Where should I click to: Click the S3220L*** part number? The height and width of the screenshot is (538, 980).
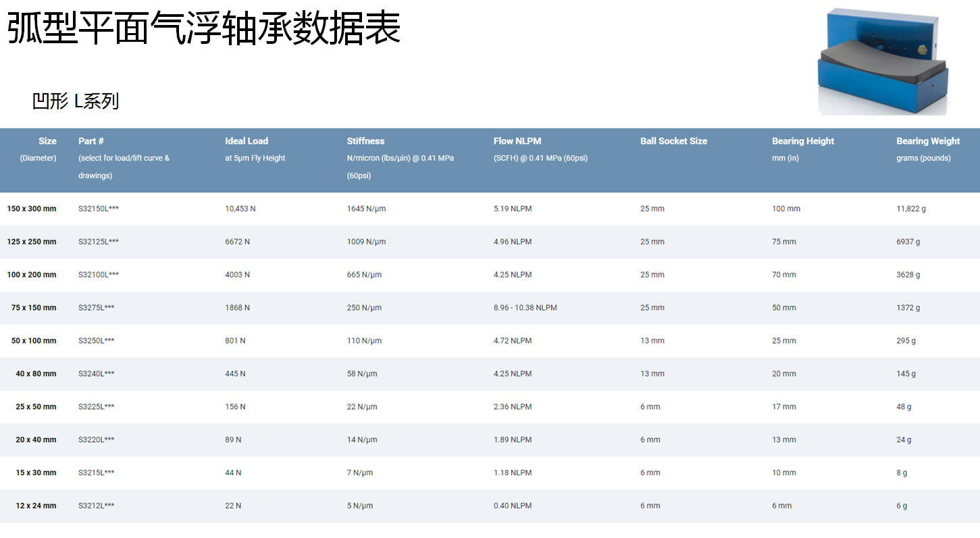coord(96,440)
